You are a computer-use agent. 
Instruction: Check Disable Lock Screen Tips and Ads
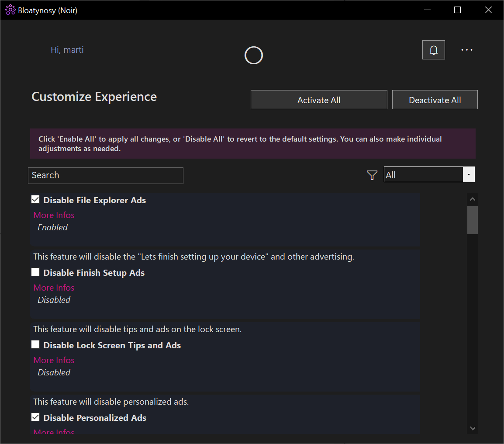(36, 345)
